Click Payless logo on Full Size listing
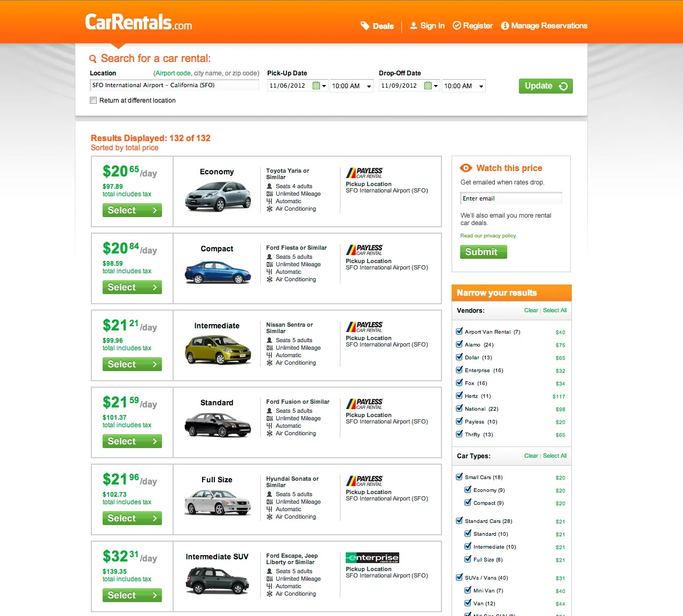683x616 pixels. (364, 481)
